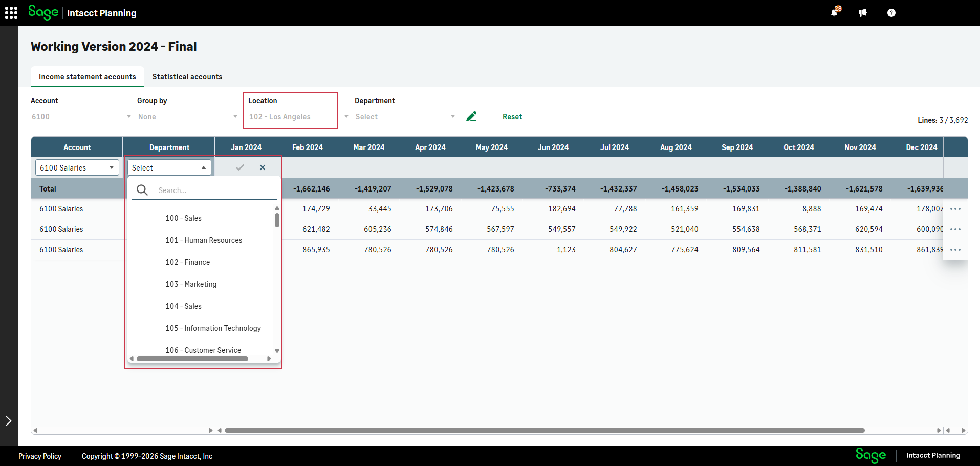Choose 105 - Information Technology department
The width and height of the screenshot is (980, 466).
pyautogui.click(x=213, y=328)
